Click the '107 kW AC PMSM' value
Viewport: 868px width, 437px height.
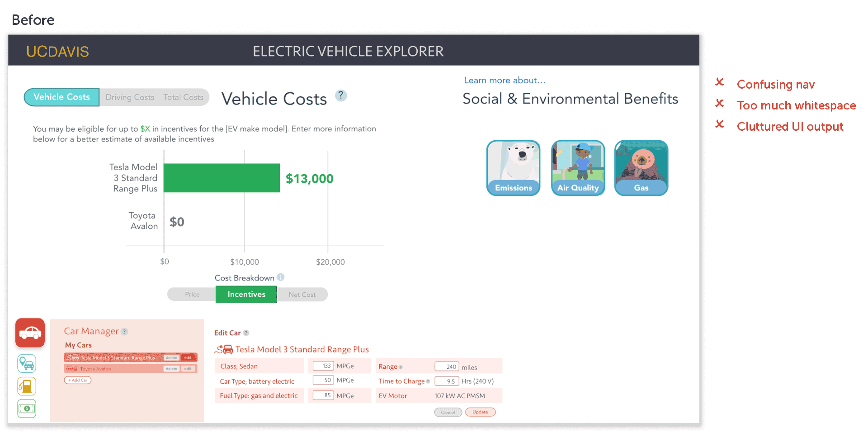tap(460, 396)
